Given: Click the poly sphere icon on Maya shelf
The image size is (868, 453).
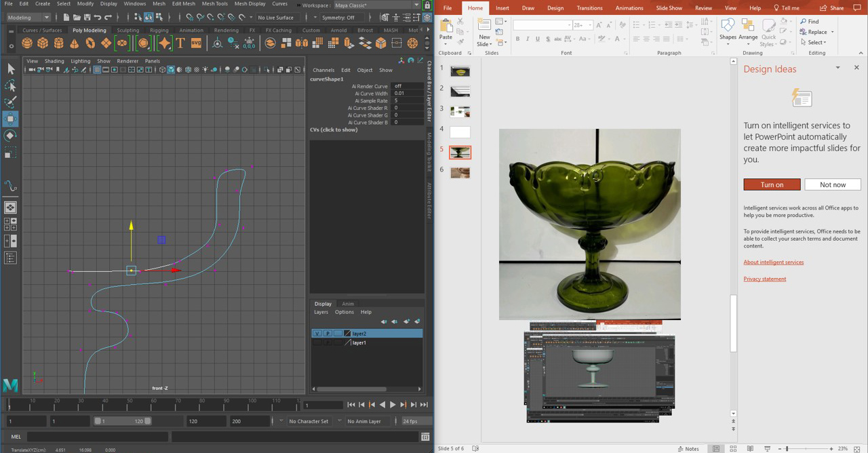Looking at the screenshot, I should click(x=27, y=43).
